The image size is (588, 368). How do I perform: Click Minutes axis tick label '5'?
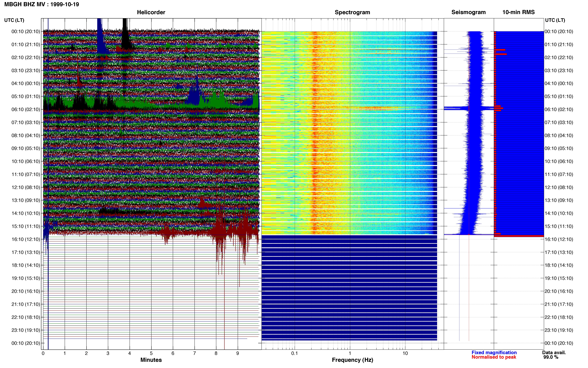point(151,353)
